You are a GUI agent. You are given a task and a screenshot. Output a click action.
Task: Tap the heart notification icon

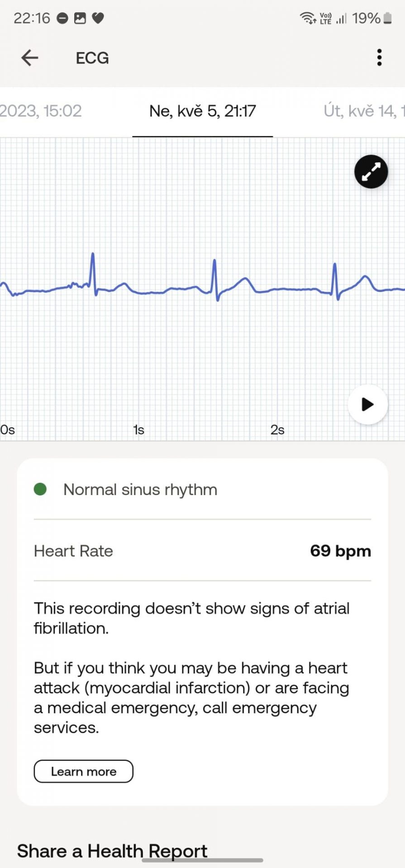coord(98,18)
